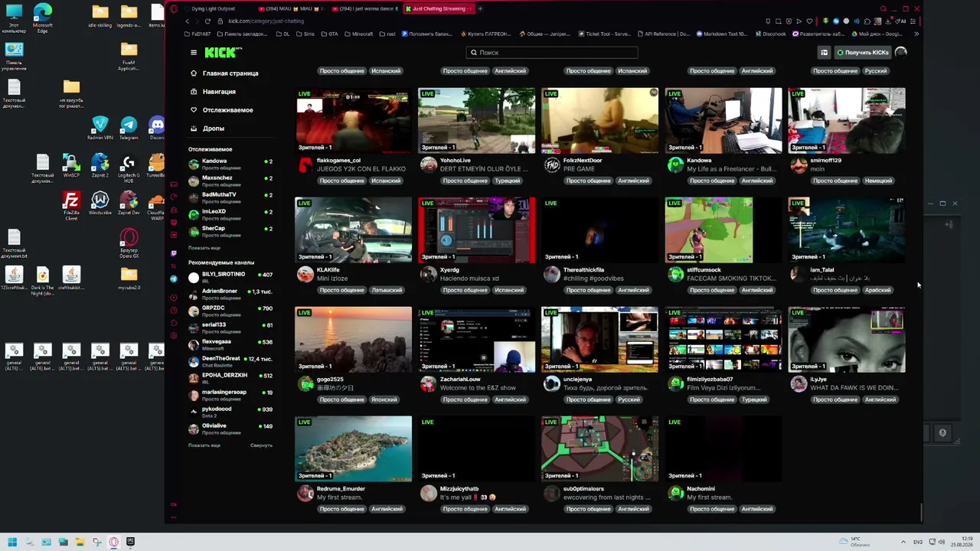Screen dimensions: 980x551
Task: Go back in browser history
Action: coord(187,21)
